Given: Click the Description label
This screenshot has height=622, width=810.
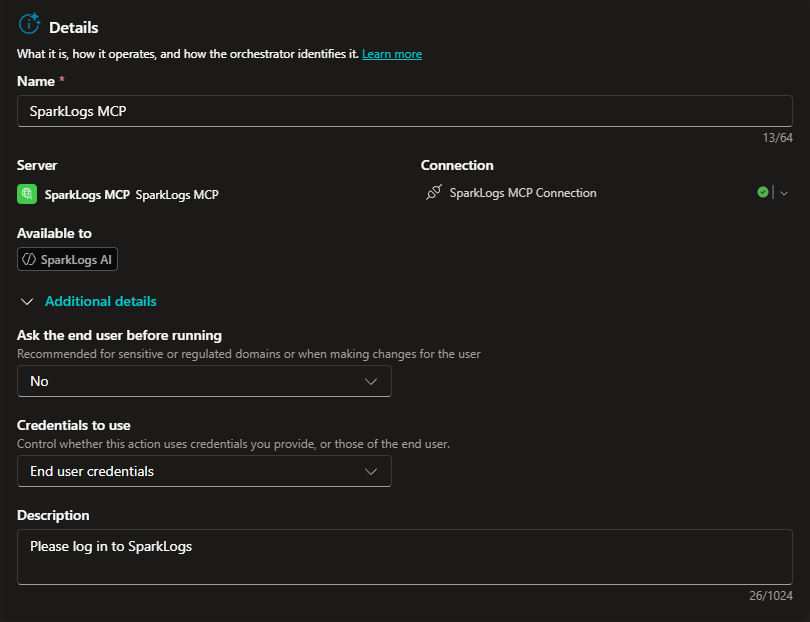Looking at the screenshot, I should click(53, 515).
